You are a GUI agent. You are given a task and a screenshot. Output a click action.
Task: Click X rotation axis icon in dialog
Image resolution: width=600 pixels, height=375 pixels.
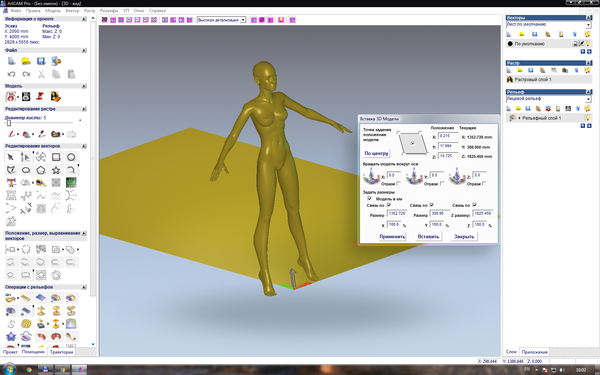coord(371,176)
